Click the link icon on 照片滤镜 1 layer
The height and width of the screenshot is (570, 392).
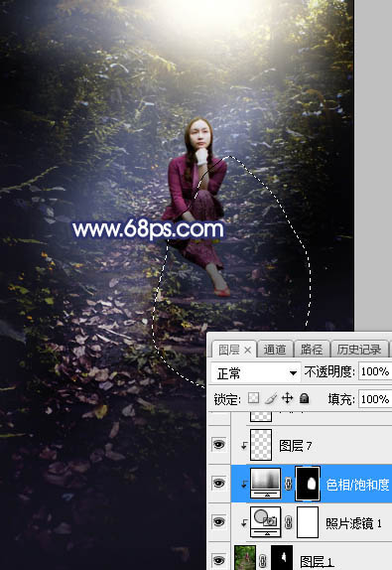(289, 522)
